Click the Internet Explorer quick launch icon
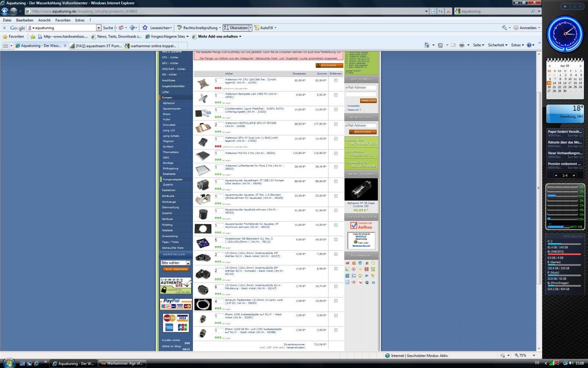Screen dimensions: 588x368 tap(37, 363)
